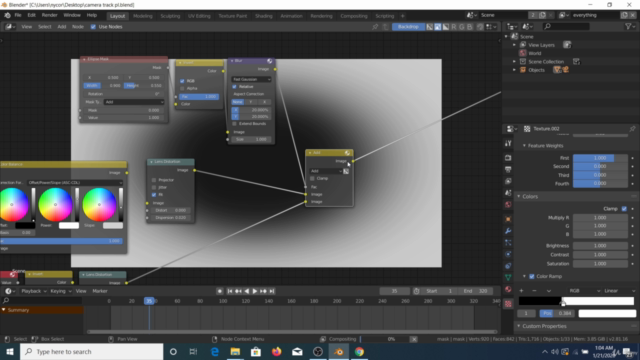The height and width of the screenshot is (360, 640).
Task: Open File Explorer from the taskbar
Action: [x=235, y=351]
